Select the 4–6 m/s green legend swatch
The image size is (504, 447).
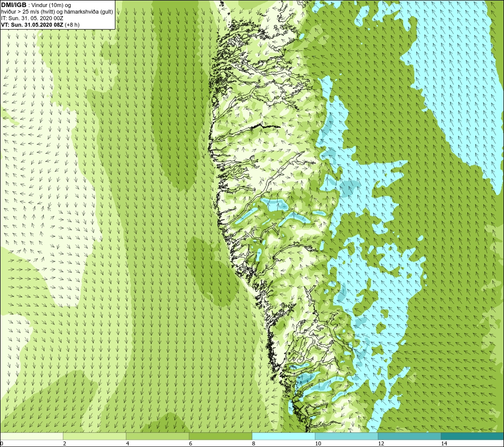(157, 436)
